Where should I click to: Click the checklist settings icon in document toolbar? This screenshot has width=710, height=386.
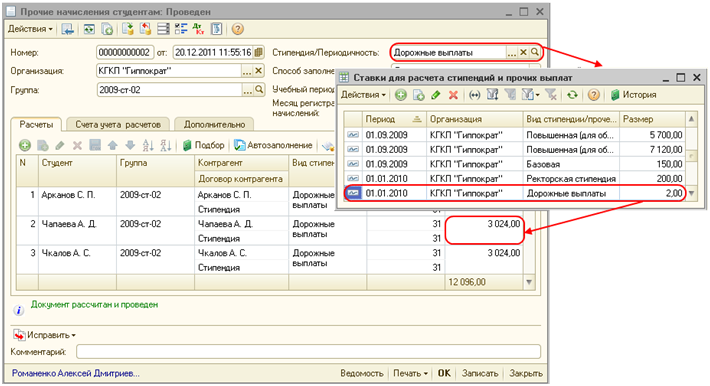(181, 29)
